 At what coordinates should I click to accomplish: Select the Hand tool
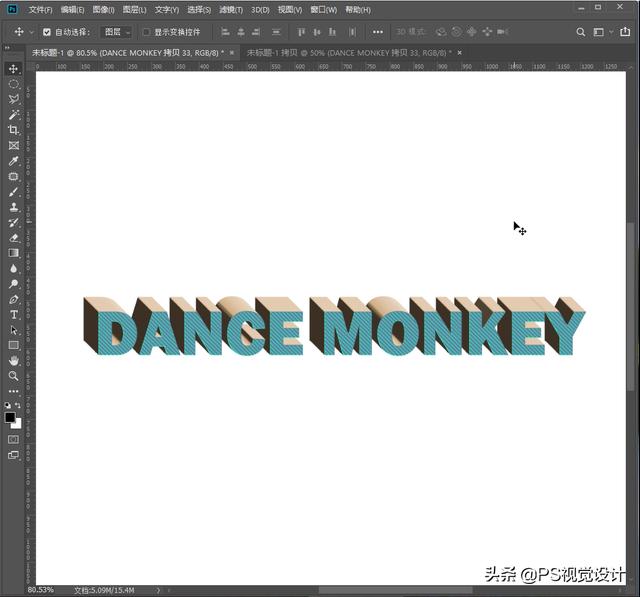[13, 361]
